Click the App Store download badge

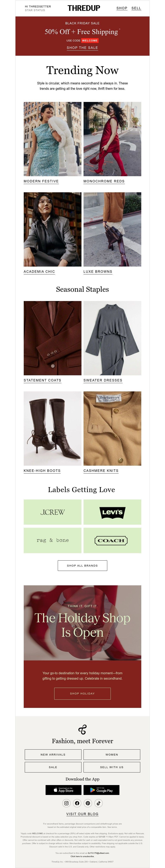63,790
